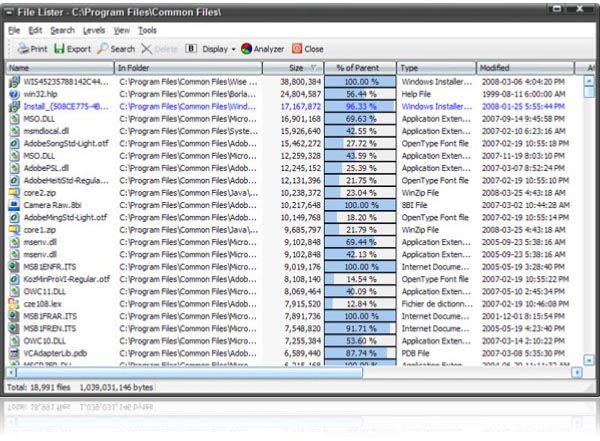Open the Tools menu
This screenshot has width=600, height=441.
pyautogui.click(x=148, y=30)
